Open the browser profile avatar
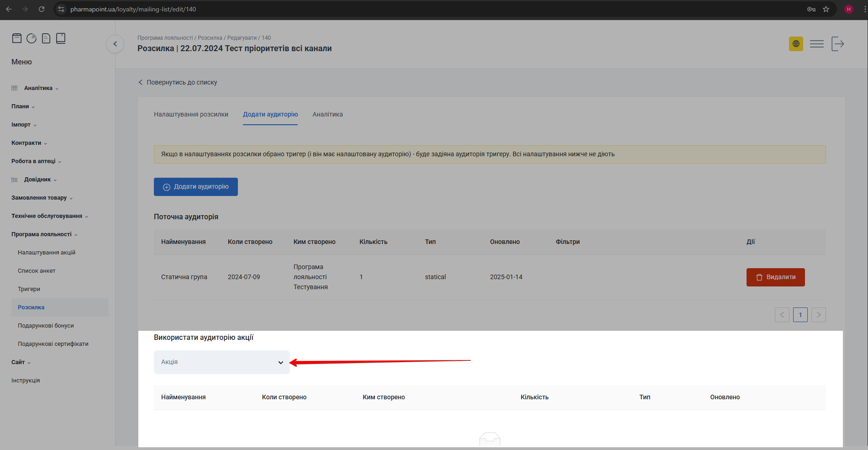868x450 pixels. (849, 9)
